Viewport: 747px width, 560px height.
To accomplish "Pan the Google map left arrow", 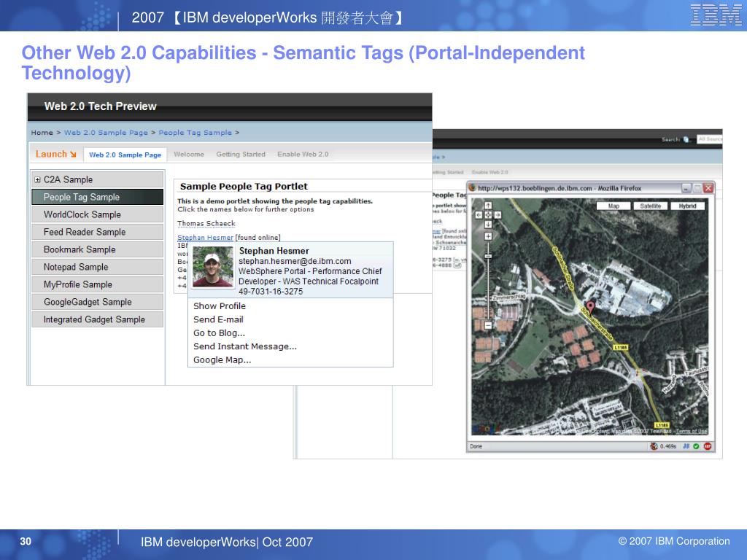I will point(479,215).
